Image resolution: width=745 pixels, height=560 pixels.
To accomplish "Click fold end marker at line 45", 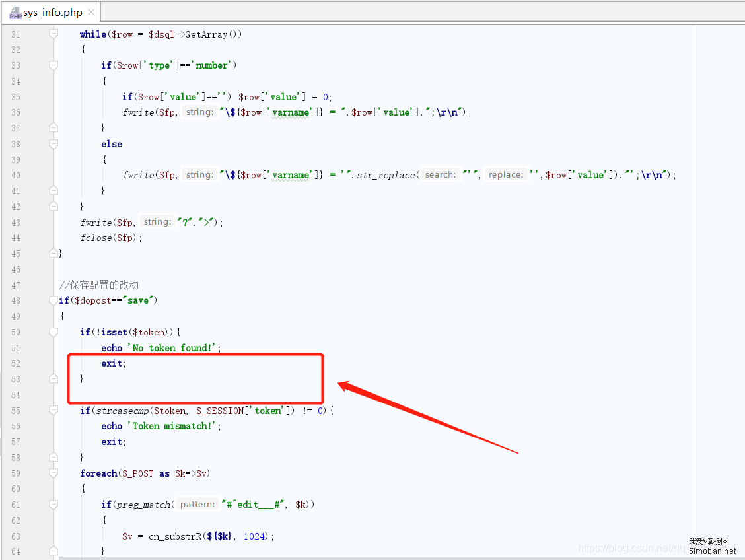I will coord(53,254).
